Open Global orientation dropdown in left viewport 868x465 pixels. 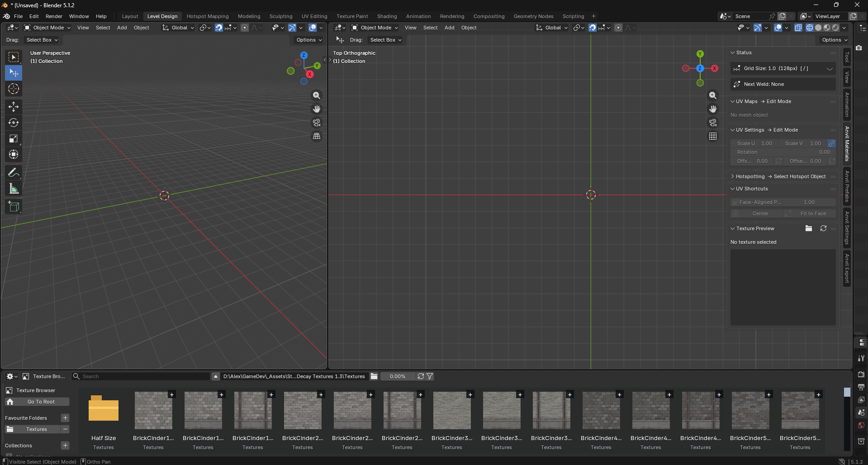[178, 28]
